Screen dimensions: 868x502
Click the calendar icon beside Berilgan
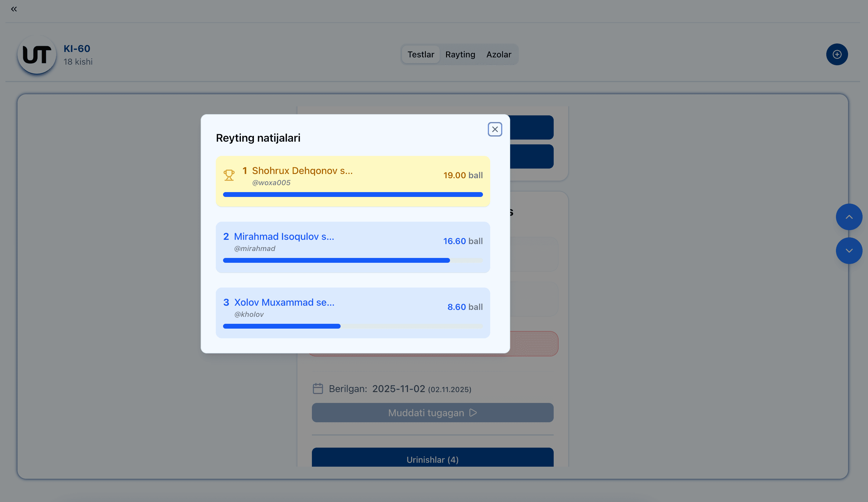pyautogui.click(x=318, y=389)
